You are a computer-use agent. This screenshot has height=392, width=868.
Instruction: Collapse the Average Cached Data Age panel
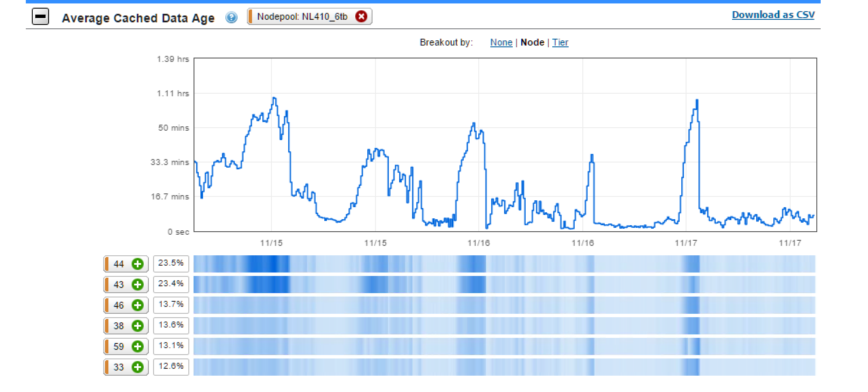41,17
